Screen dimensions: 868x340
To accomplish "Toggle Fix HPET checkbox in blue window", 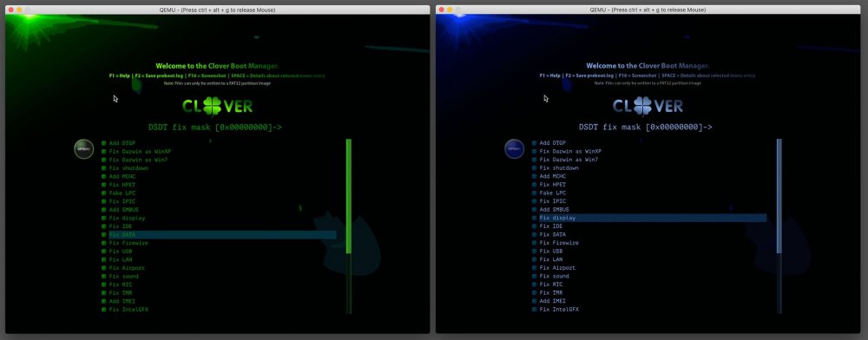I will (534, 185).
